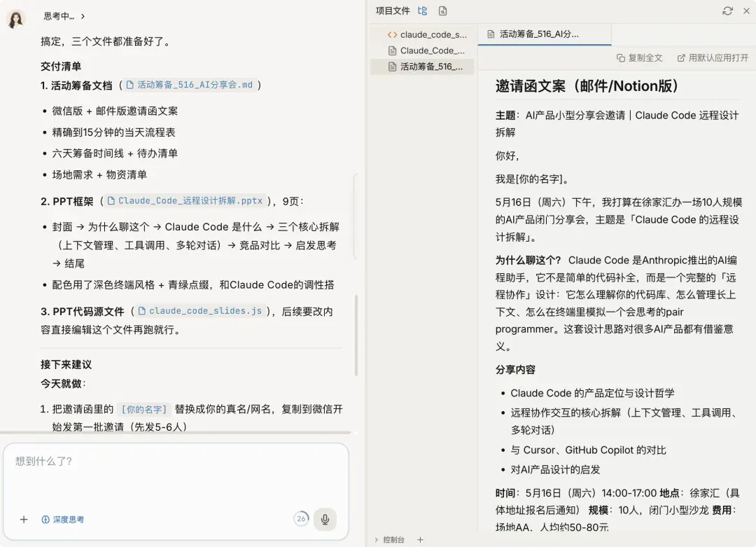
Task: Click the chat panel vertical scrollbar
Action: (356, 335)
